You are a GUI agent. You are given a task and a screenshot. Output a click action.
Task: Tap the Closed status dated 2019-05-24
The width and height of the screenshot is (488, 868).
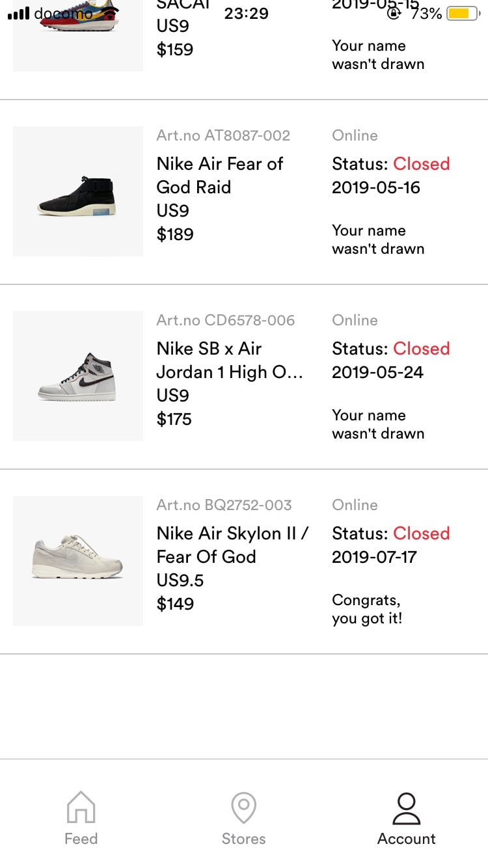pos(421,349)
